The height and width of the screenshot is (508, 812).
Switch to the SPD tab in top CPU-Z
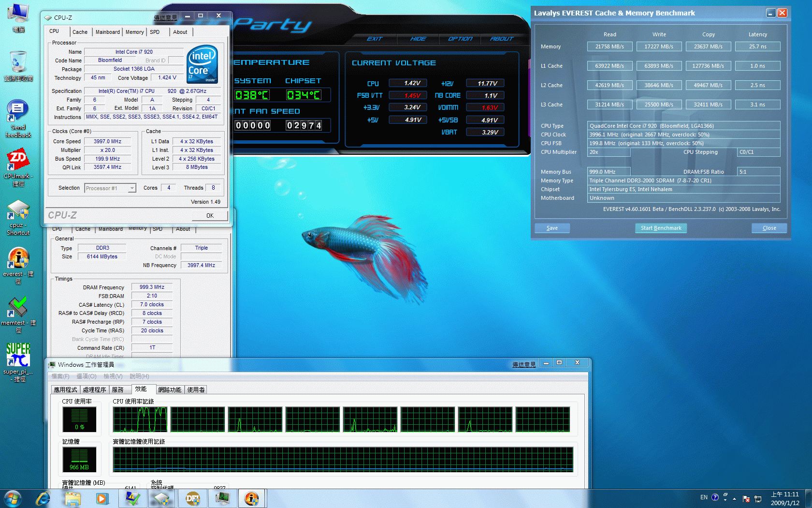pyautogui.click(x=155, y=32)
